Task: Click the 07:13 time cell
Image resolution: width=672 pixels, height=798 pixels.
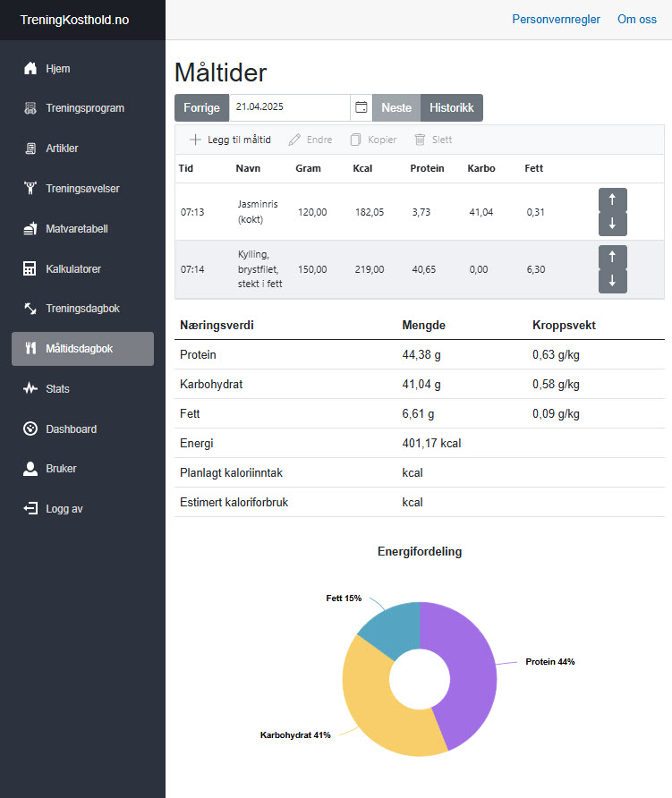Action: [192, 212]
